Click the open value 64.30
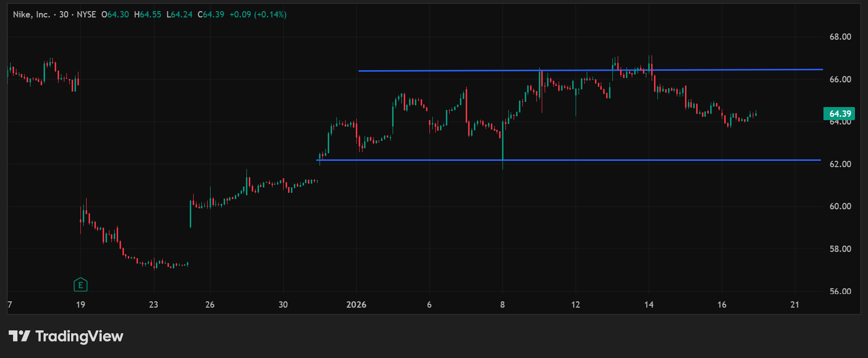The width and height of the screenshot is (868, 358). coord(118,15)
